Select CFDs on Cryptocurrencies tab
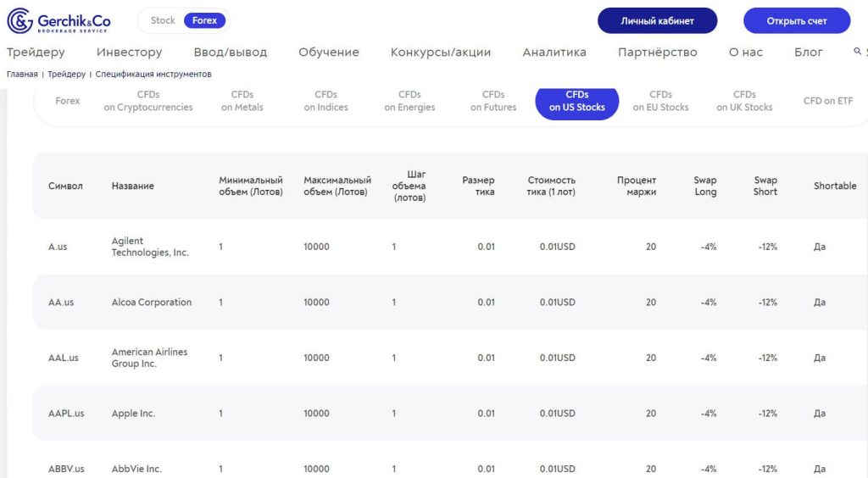This screenshot has width=868, height=478. point(148,101)
